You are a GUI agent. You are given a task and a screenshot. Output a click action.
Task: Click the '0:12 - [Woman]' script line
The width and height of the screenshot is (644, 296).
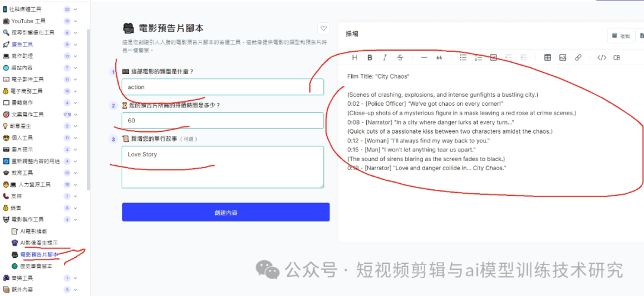[419, 141]
